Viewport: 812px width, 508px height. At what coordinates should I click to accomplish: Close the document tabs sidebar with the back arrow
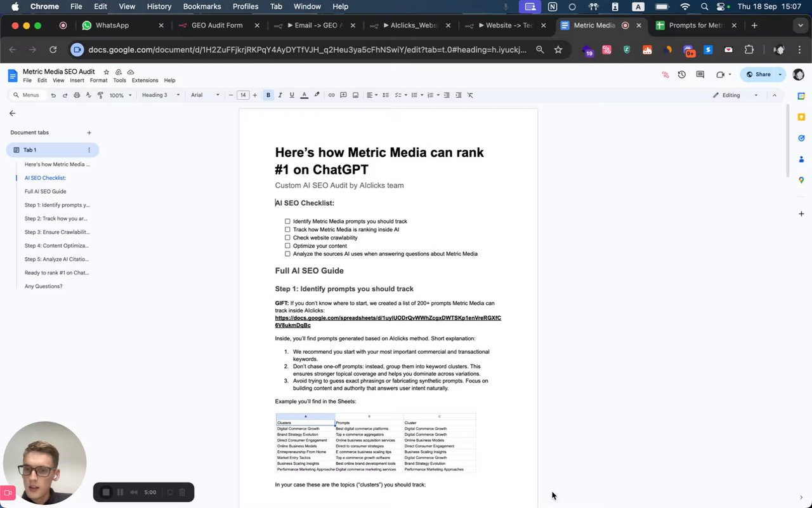click(12, 113)
